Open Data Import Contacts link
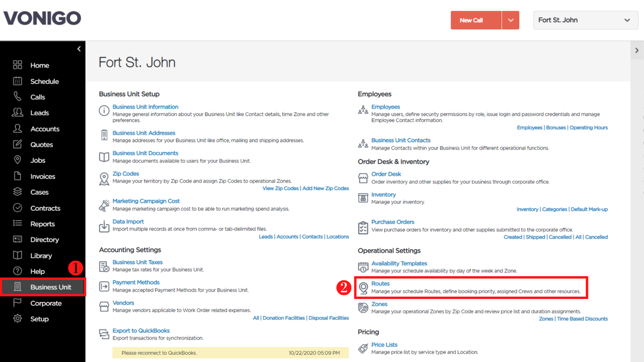The height and width of the screenshot is (362, 644). (x=312, y=236)
